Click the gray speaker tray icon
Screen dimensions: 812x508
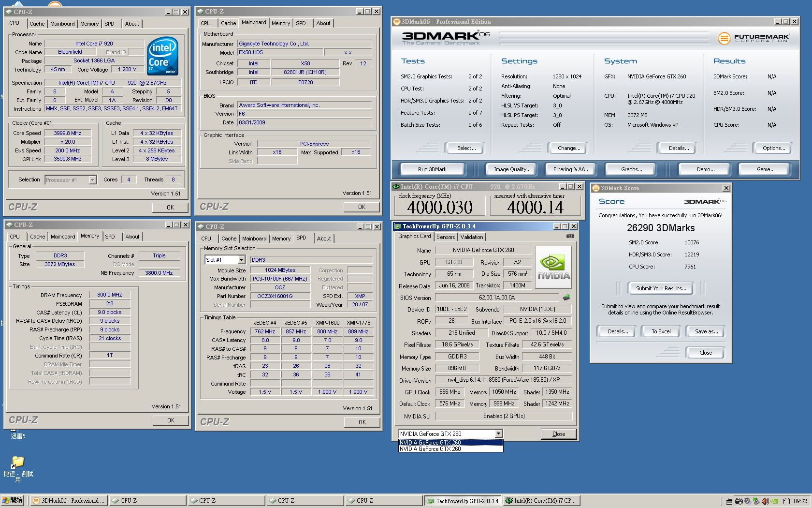click(x=747, y=501)
